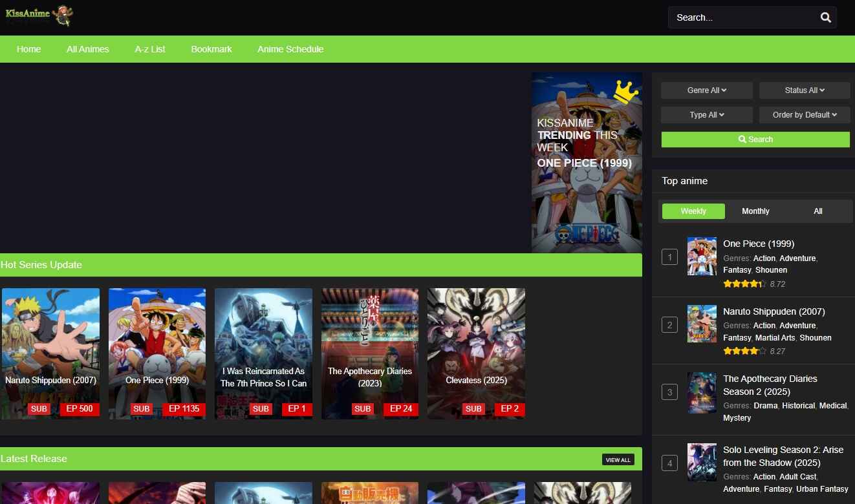
Task: Go to Home in navigation bar
Action: pyautogui.click(x=29, y=49)
